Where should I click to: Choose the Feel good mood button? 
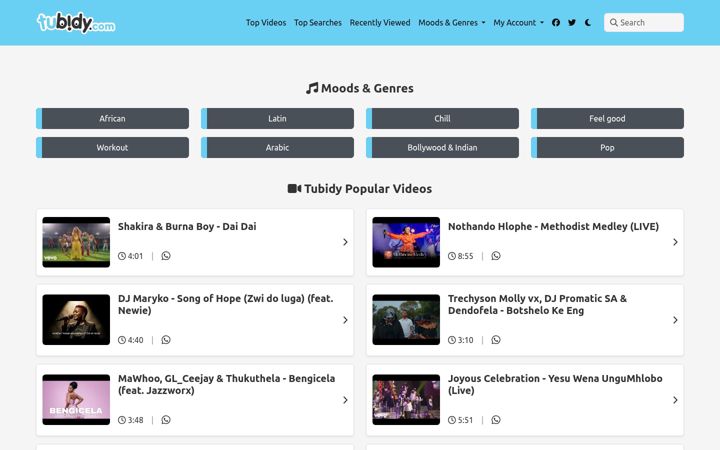point(607,118)
